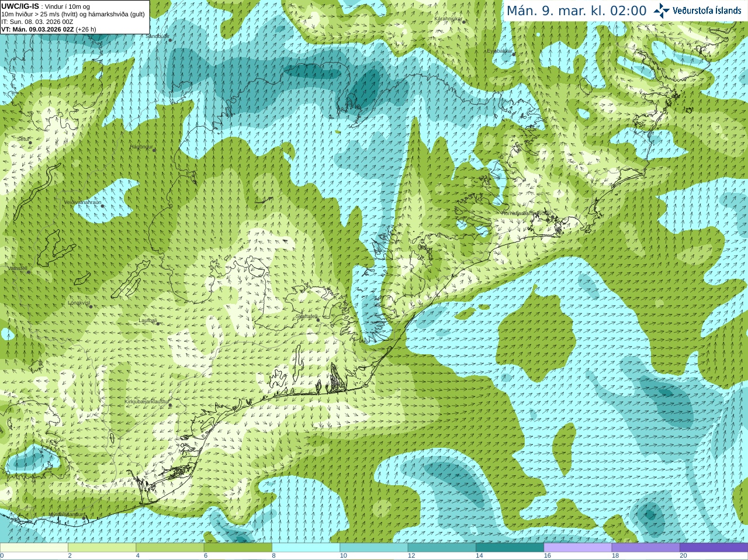Click the Kárahnjúkar place name label
Image resolution: width=748 pixels, height=560 pixels.
pyautogui.click(x=448, y=19)
